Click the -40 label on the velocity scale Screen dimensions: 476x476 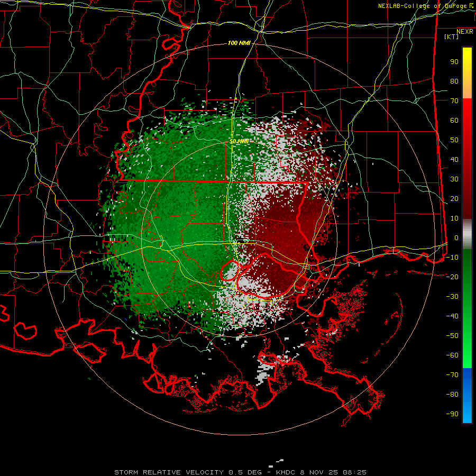452,316
